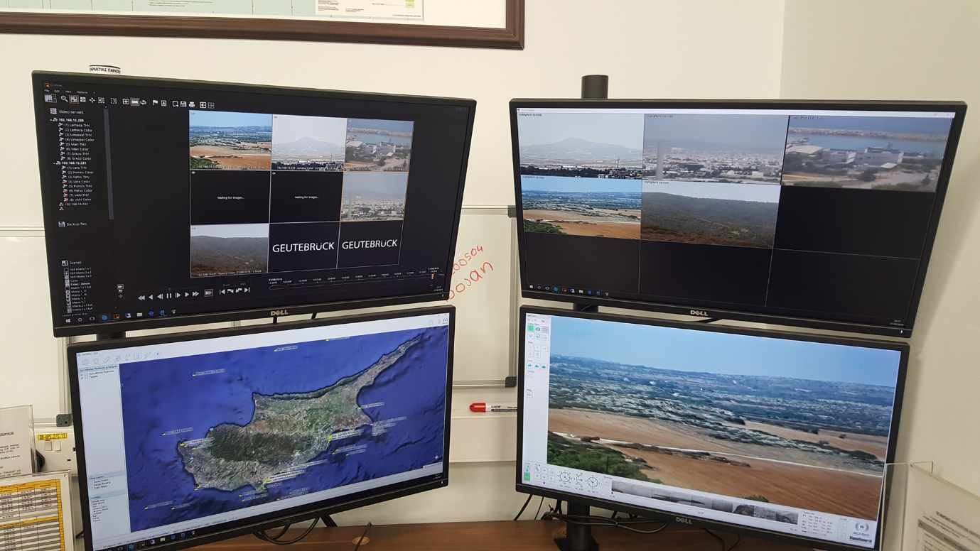The image size is (980, 551).
Task: Open the Windows Start button on top-left monitor
Action: click(x=69, y=320)
